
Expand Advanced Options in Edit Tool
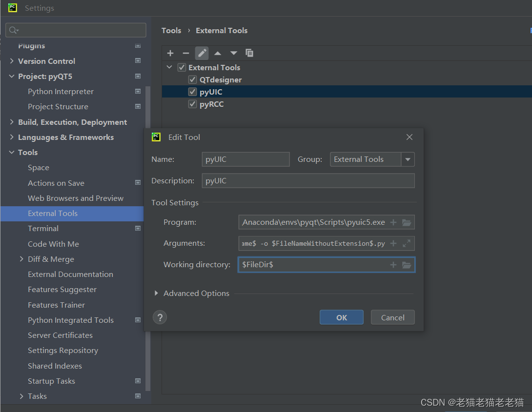156,293
